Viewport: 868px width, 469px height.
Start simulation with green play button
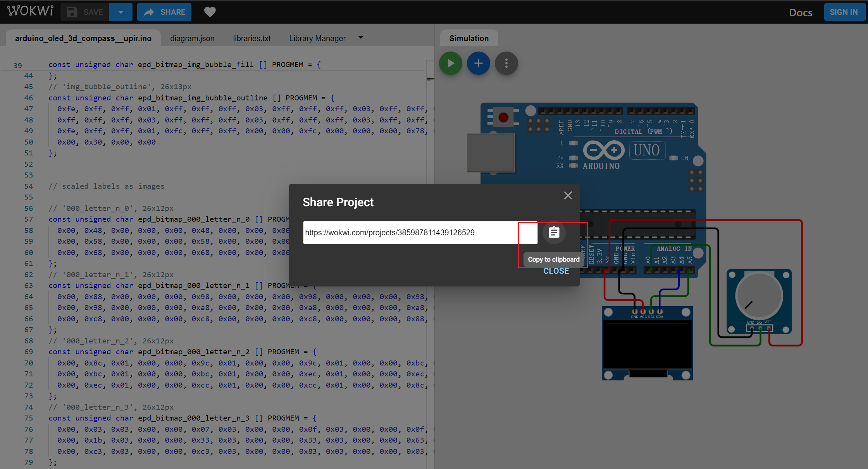(450, 63)
